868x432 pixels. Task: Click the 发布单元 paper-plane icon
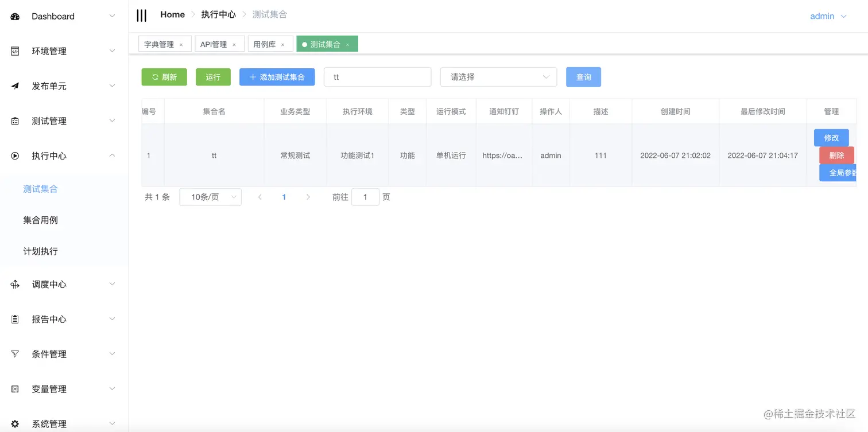tap(15, 86)
